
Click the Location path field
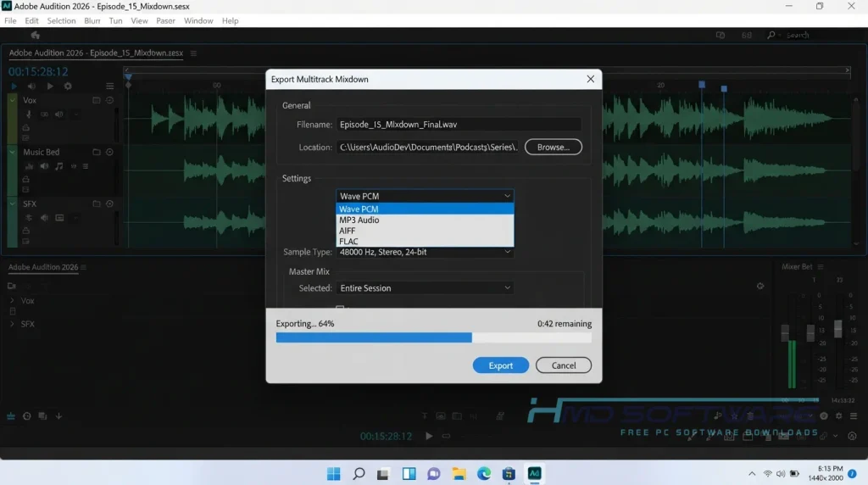(x=427, y=147)
